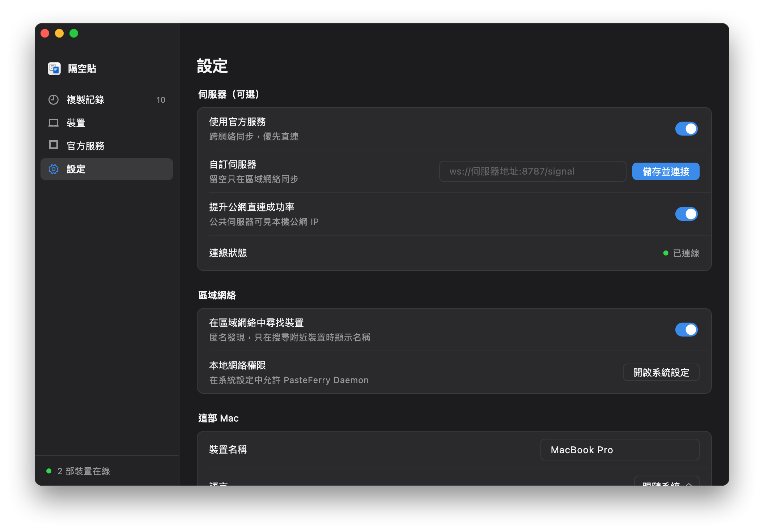Click the 留空只在區域網絡同步 description
This screenshot has height=532, width=764.
coord(254,179)
